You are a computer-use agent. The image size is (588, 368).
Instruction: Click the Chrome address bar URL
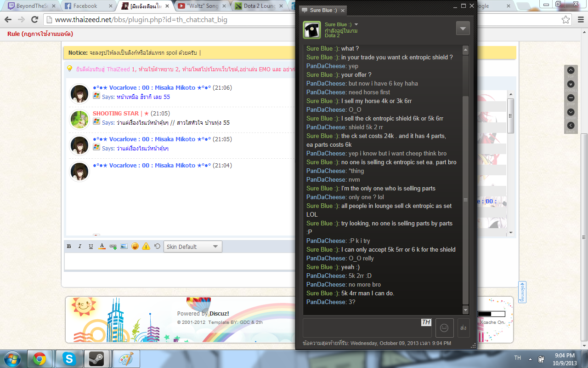click(141, 20)
